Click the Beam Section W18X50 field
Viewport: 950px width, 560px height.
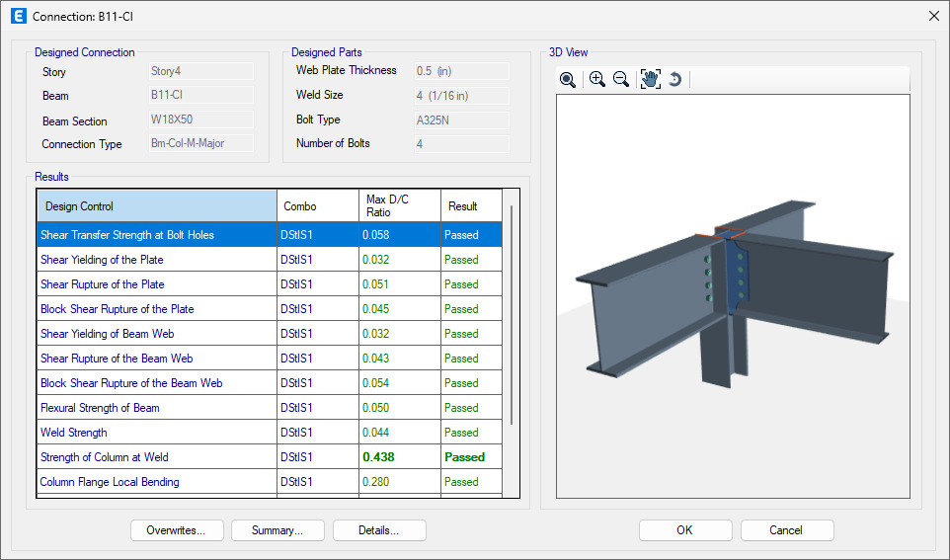[200, 120]
